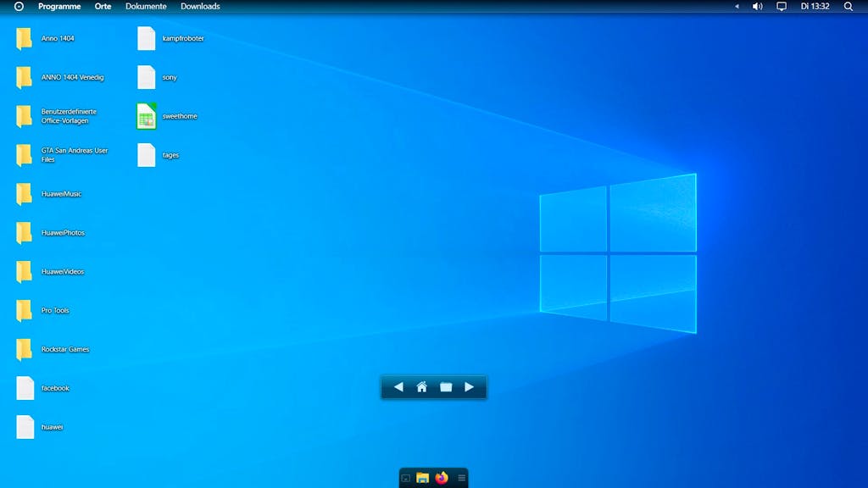Select the HuaweiMusic folder icon
Viewport: 868px width, 488px height.
click(x=24, y=194)
